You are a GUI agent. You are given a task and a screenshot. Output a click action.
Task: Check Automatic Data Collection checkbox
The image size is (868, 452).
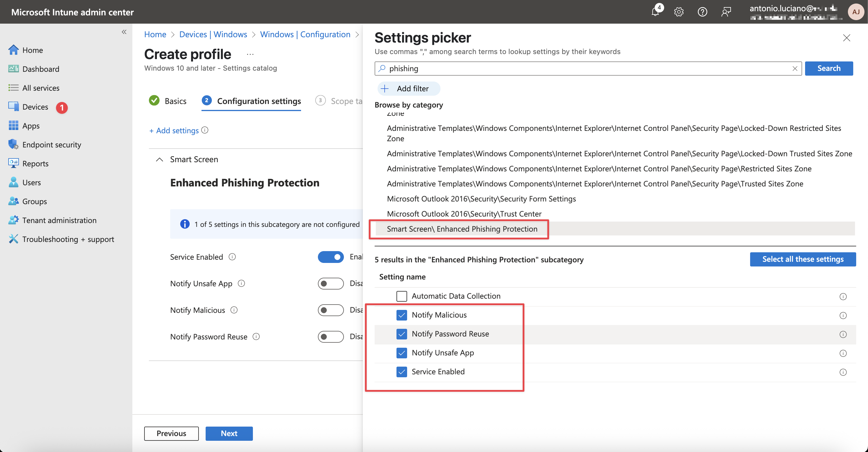click(x=401, y=296)
